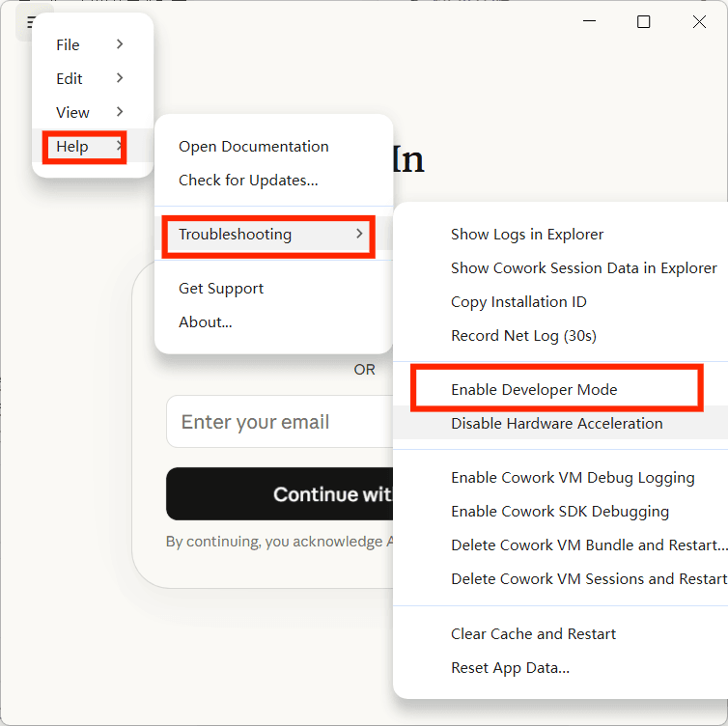Select Clear Cache and Restart
Screen dimensions: 728x726
[560, 634]
